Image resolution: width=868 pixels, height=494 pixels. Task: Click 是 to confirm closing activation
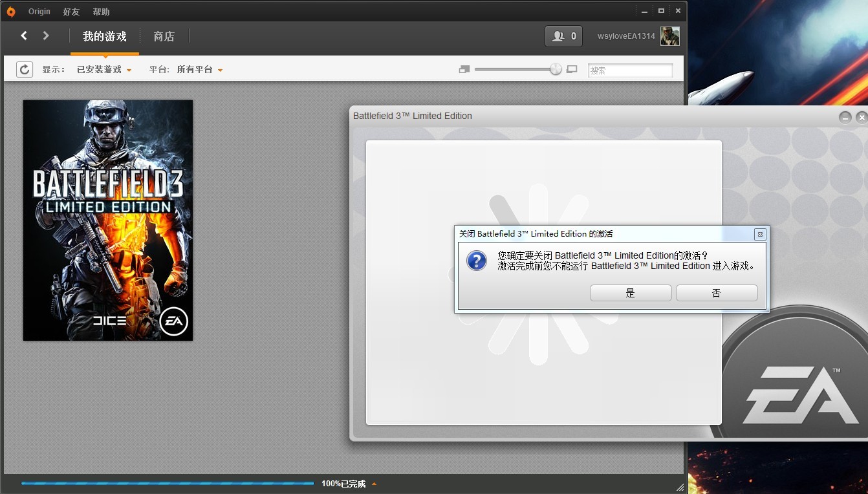click(x=631, y=293)
